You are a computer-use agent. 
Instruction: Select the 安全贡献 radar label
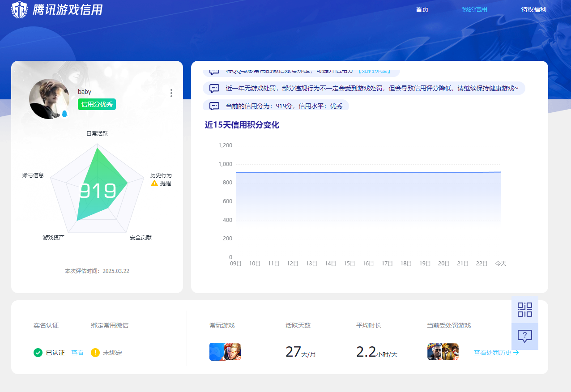click(141, 237)
